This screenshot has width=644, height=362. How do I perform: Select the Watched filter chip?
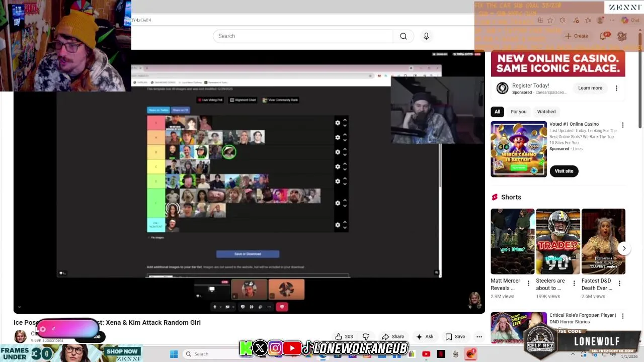pyautogui.click(x=546, y=112)
